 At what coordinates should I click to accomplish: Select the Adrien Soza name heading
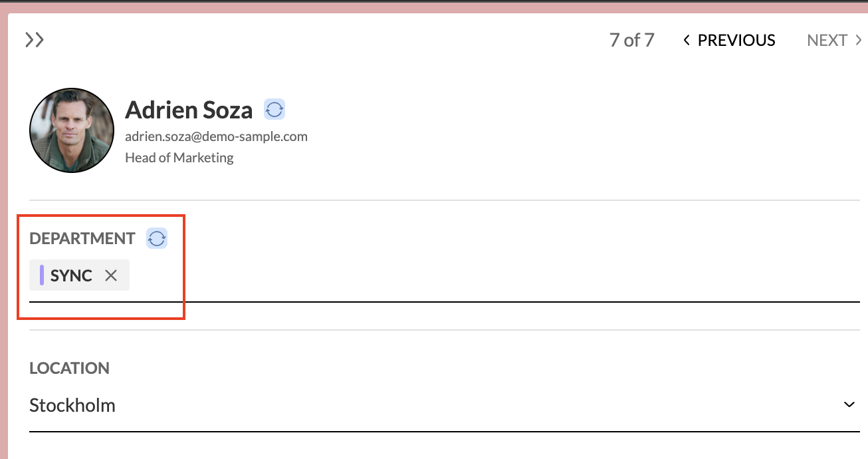click(189, 109)
